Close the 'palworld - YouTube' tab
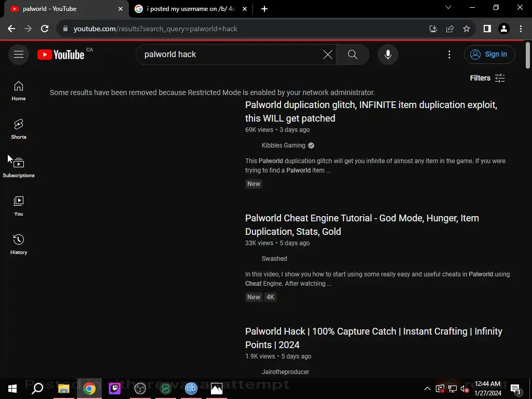The image size is (532, 399). (121, 9)
